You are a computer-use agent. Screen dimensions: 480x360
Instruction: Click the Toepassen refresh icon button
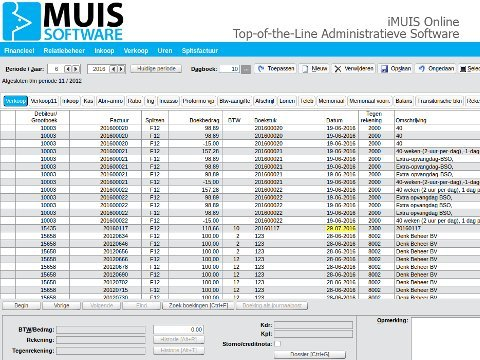coord(275,69)
